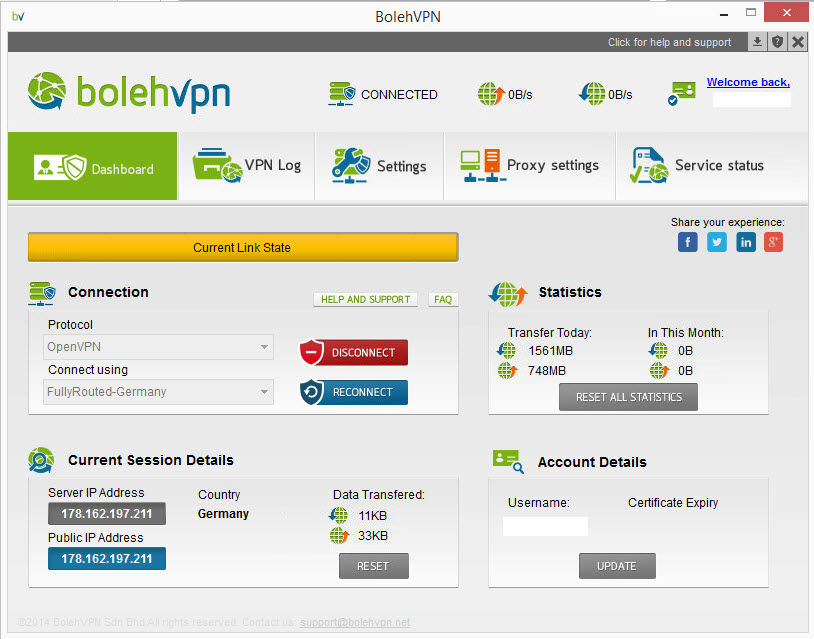Share on Google Plus icon
Screen dimensions: 814x639
point(774,242)
